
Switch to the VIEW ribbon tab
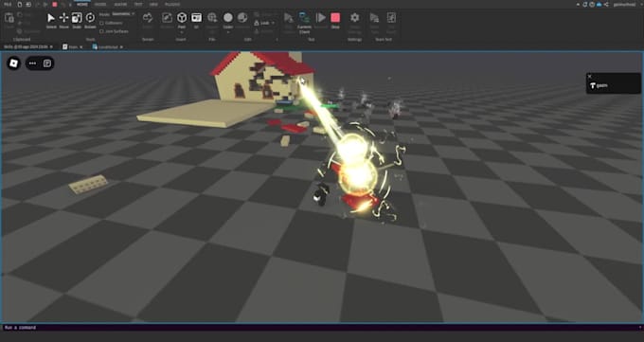153,4
